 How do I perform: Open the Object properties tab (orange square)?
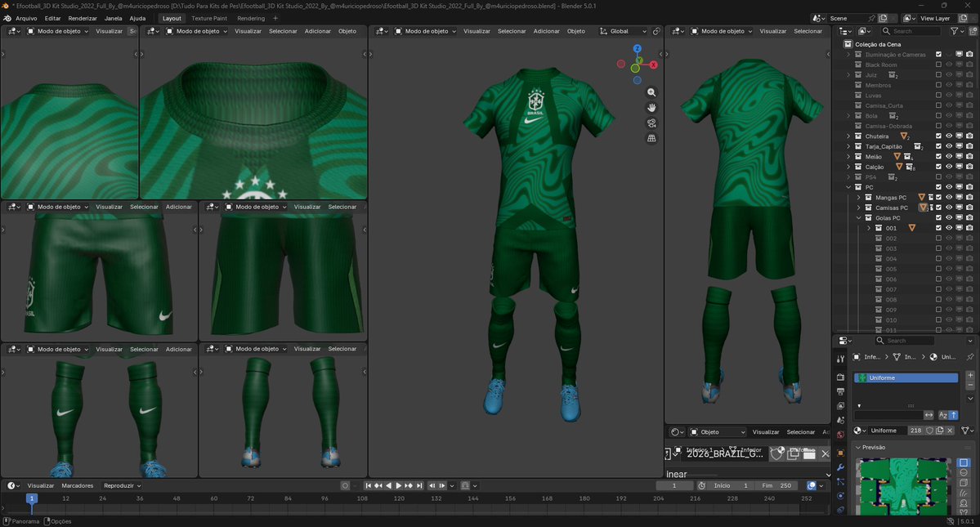(840, 453)
